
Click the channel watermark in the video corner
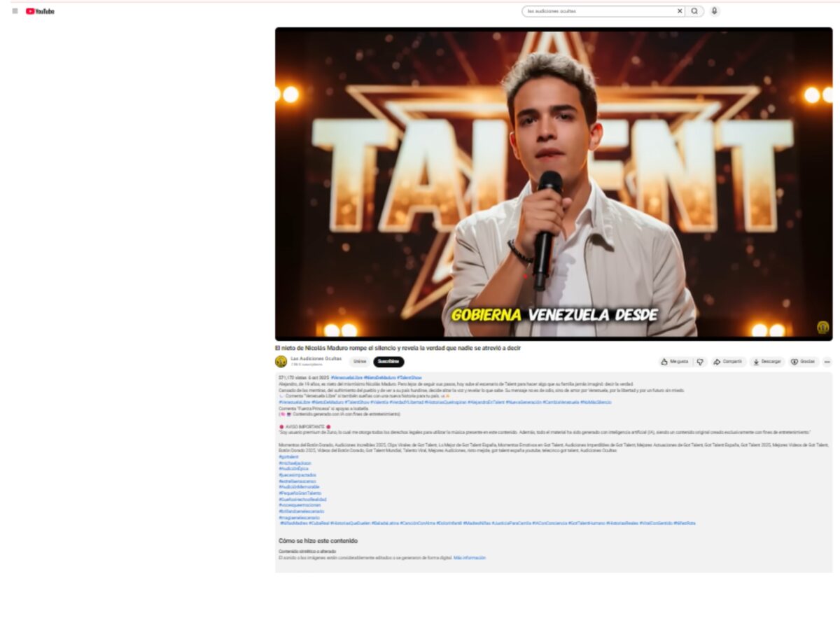[822, 327]
